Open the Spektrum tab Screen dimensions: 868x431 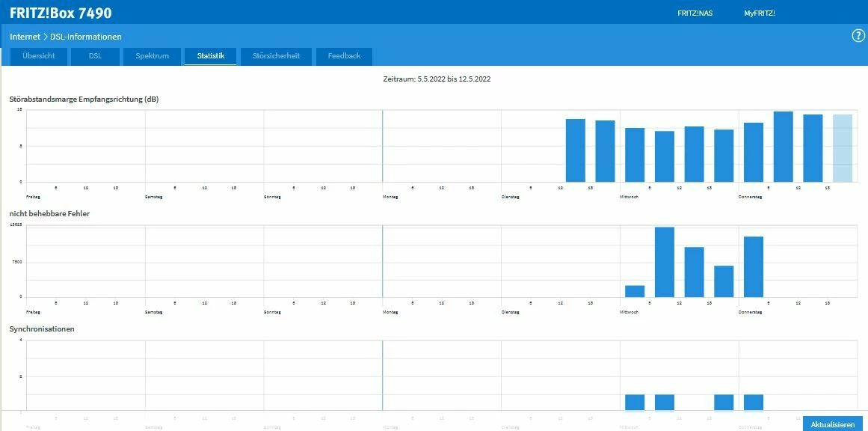pos(153,56)
